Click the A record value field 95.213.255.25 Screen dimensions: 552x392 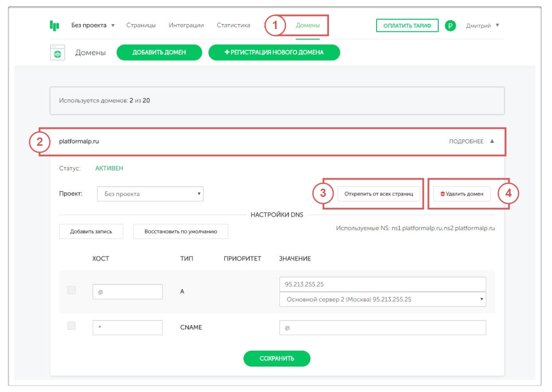click(382, 285)
